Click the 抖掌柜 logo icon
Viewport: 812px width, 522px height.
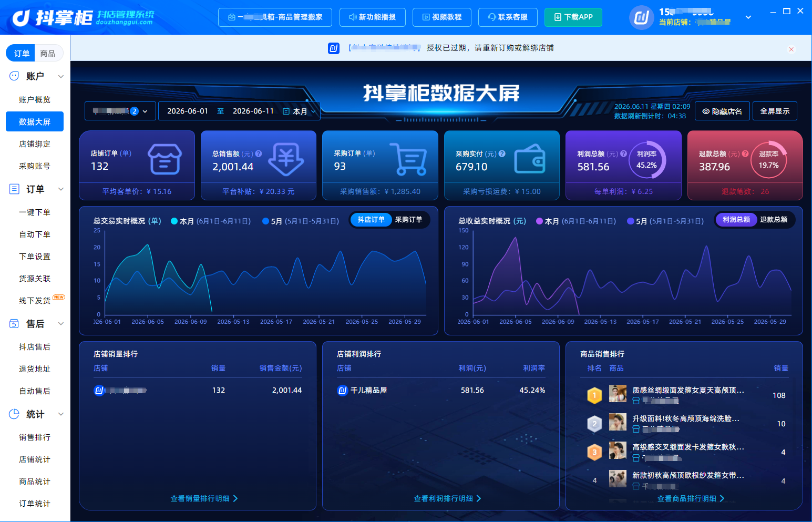(22, 18)
